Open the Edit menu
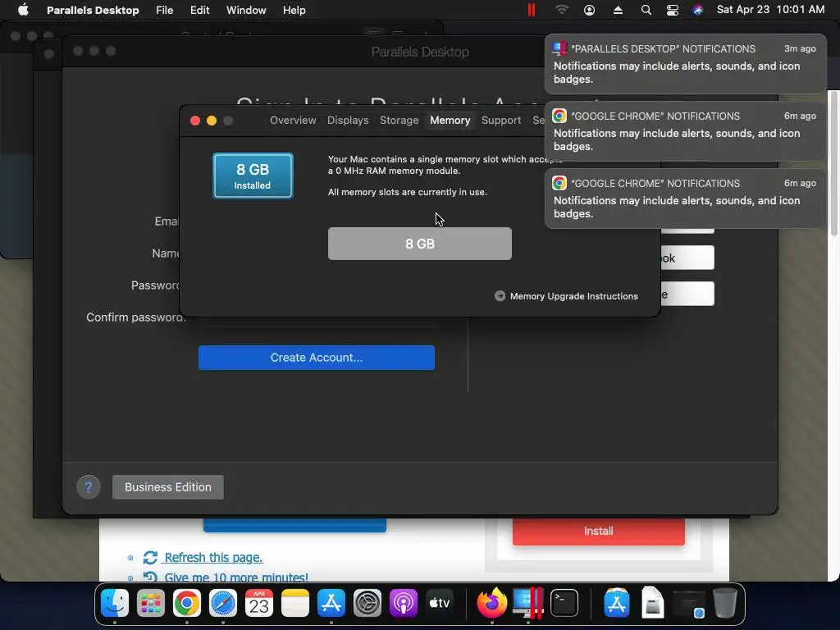Viewport: 840px width, 630px height. [199, 10]
